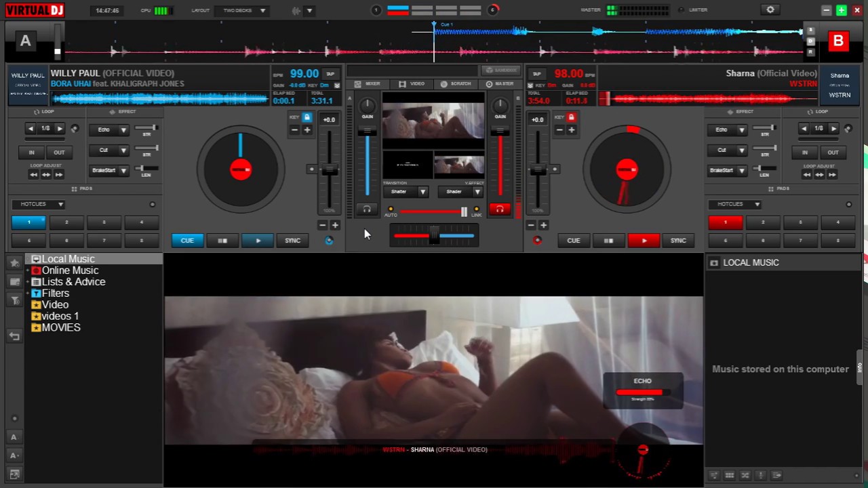Click deck A loop adjust move-forward icon
Screen dimensions: 868x488
[x=59, y=174]
